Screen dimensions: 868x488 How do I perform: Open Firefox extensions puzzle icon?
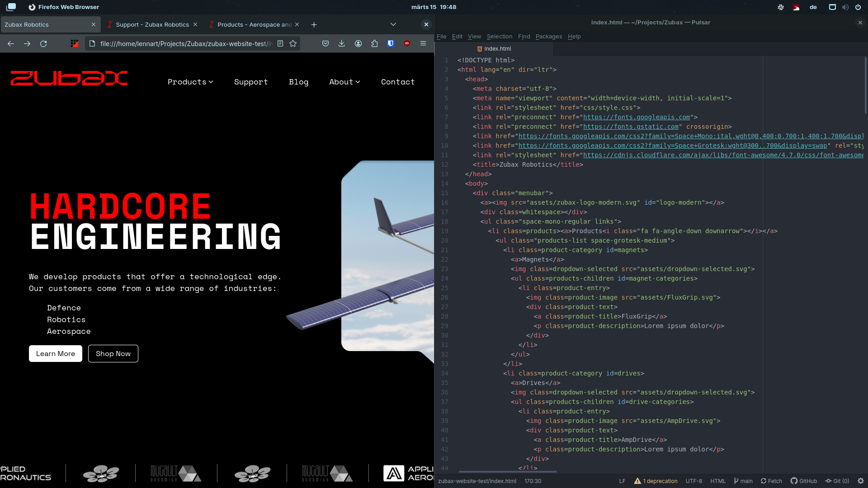point(374,44)
